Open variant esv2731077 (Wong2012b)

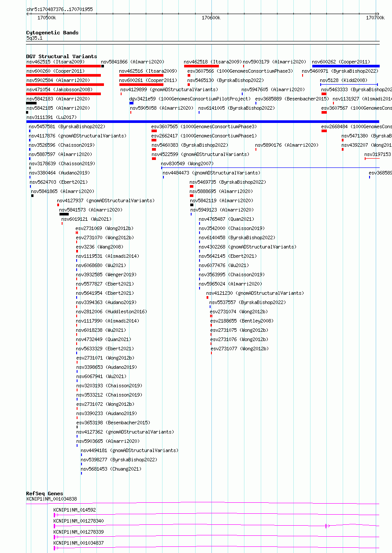pos(240,349)
